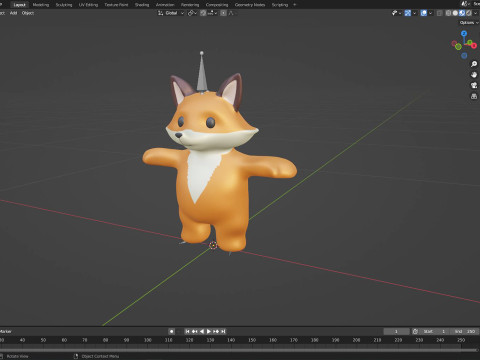Toggle preview range clock icon
480x360 pixels.
click(415, 331)
